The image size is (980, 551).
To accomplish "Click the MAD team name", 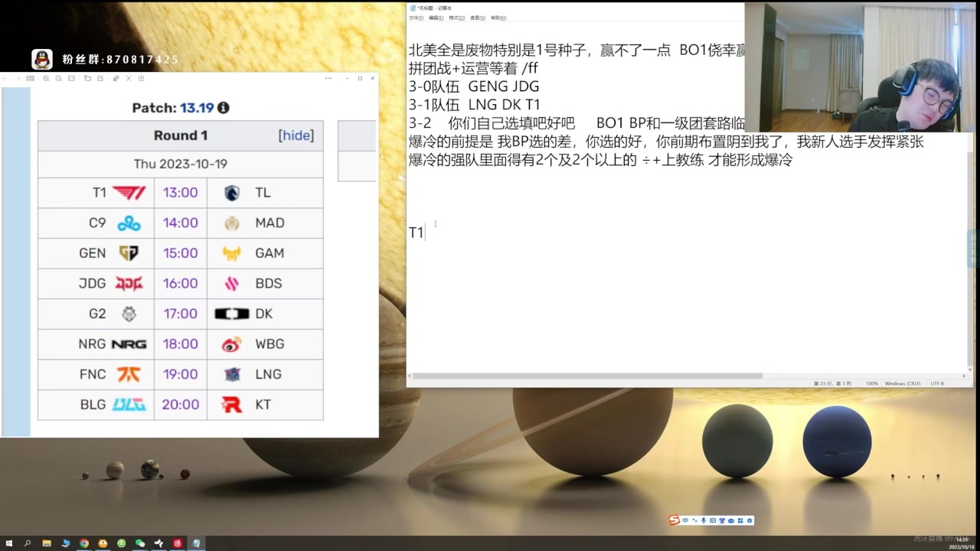I will [x=269, y=223].
